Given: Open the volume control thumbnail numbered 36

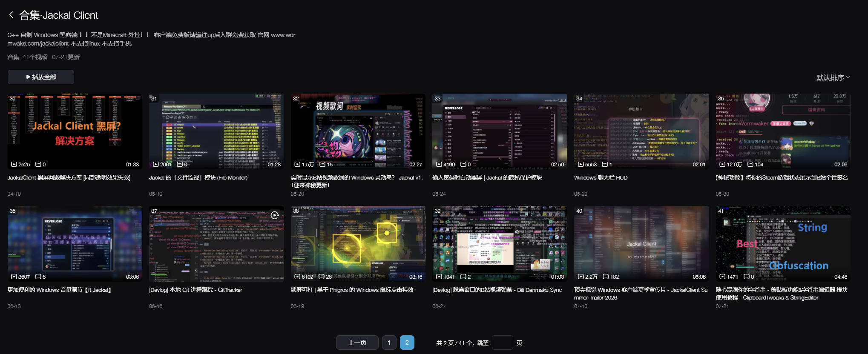Looking at the screenshot, I should [75, 244].
